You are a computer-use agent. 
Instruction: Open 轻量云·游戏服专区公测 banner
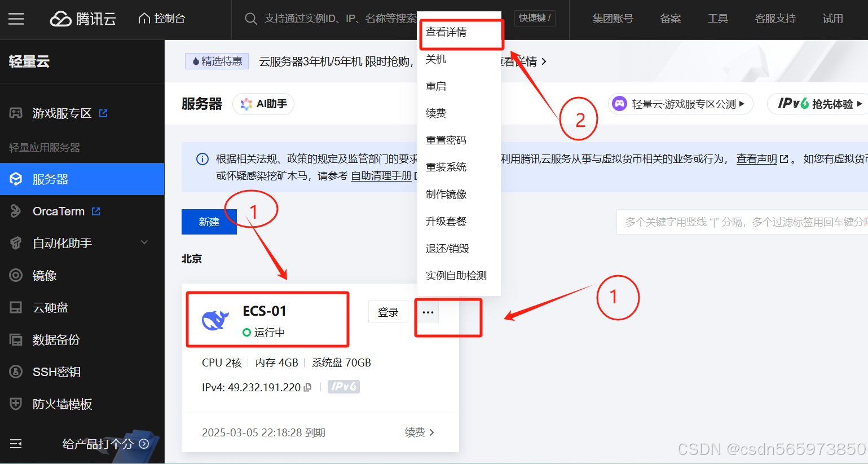tap(680, 104)
